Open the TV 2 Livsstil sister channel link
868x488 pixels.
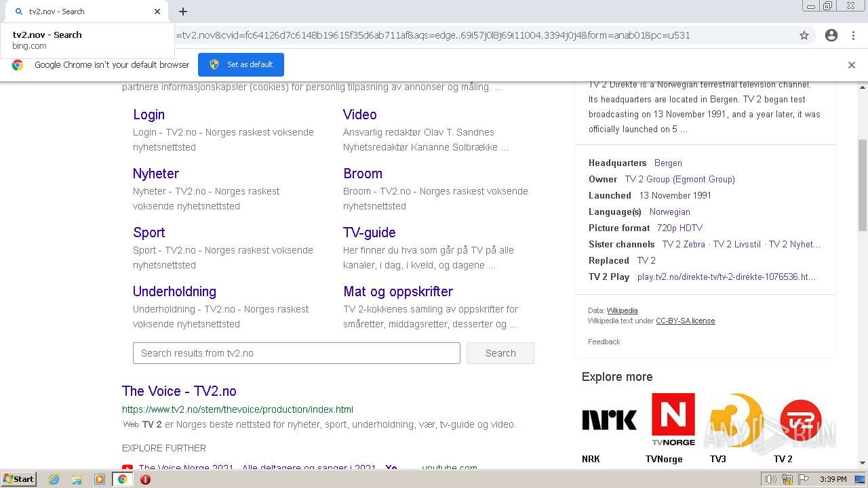tap(737, 244)
